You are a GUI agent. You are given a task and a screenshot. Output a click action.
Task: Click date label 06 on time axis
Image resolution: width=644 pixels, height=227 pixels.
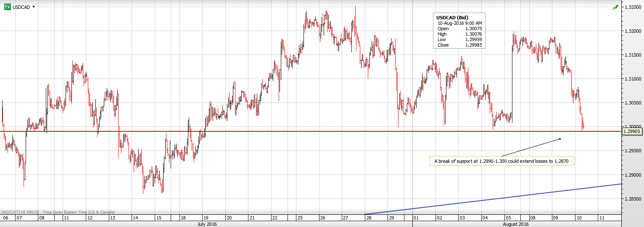6,218
